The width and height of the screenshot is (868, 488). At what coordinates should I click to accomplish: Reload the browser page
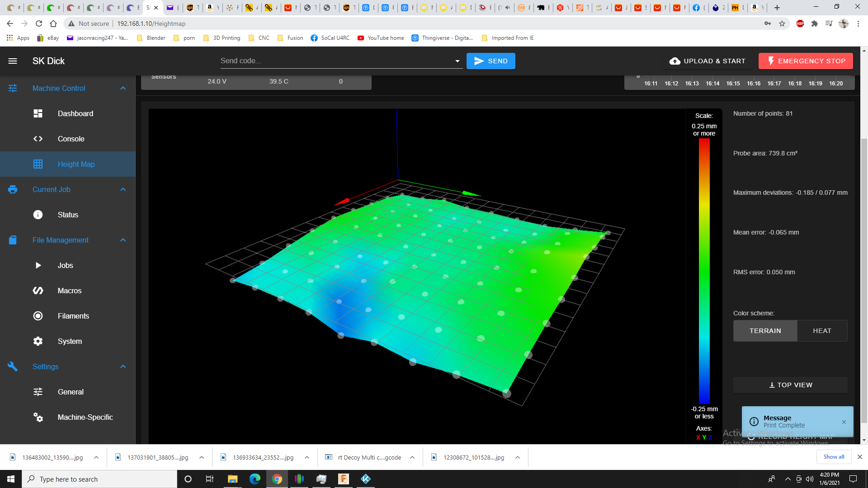pos(39,23)
